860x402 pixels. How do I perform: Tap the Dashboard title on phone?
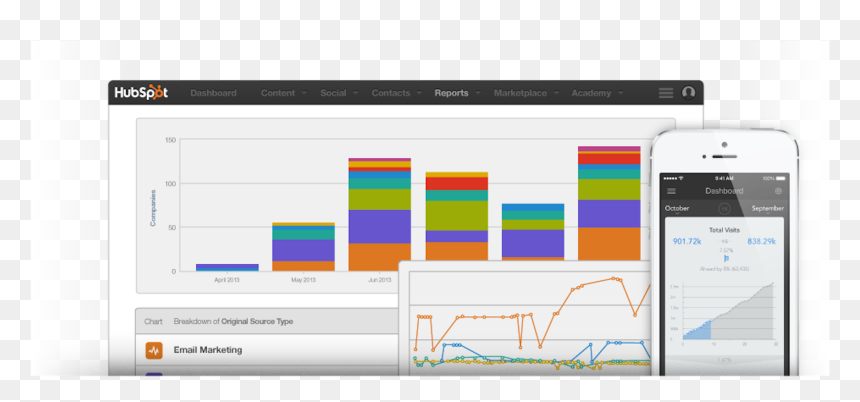point(724,191)
